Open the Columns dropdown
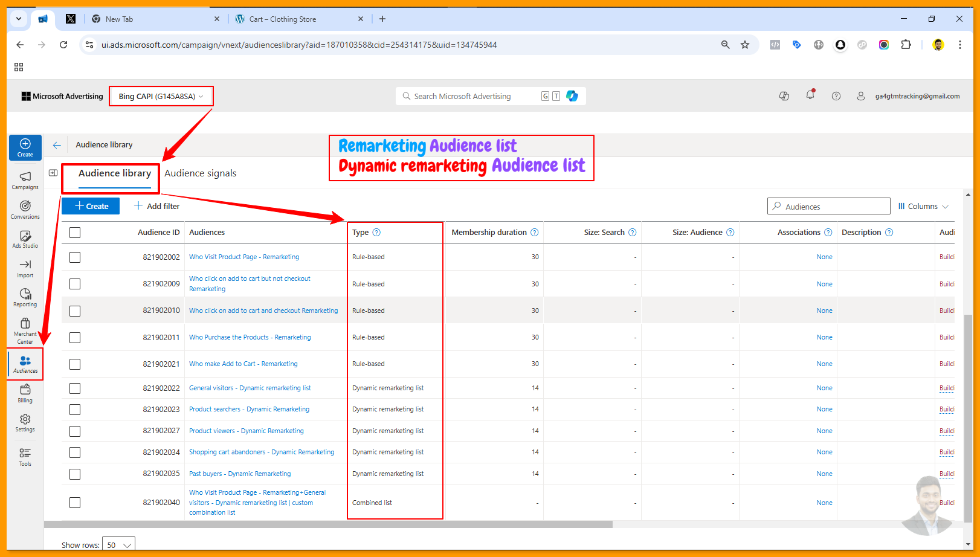Viewport: 980px width, 557px height. pyautogui.click(x=923, y=207)
